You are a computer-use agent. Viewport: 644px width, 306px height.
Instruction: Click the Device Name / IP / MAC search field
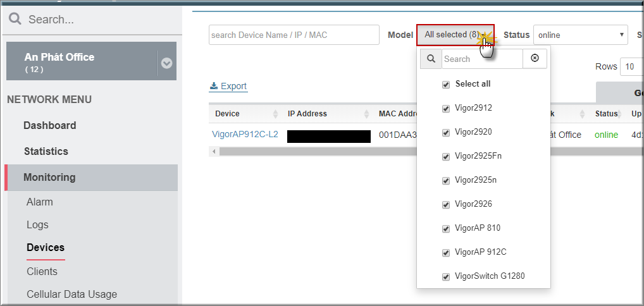click(x=294, y=35)
